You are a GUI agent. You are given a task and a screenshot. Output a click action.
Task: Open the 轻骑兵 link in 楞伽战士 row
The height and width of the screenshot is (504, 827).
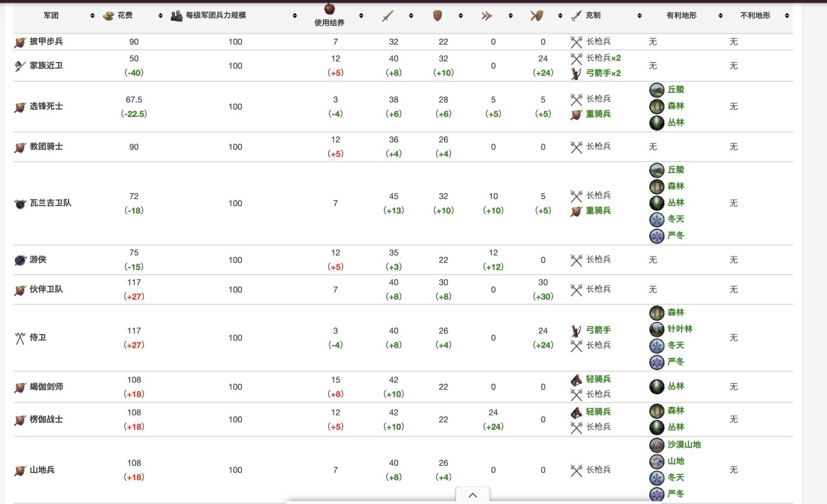(x=598, y=412)
